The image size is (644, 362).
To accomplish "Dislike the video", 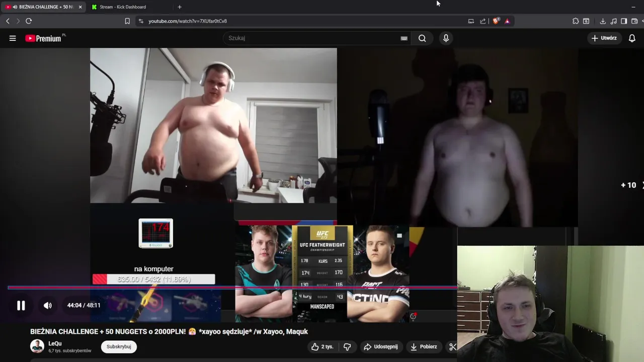I will click(347, 347).
